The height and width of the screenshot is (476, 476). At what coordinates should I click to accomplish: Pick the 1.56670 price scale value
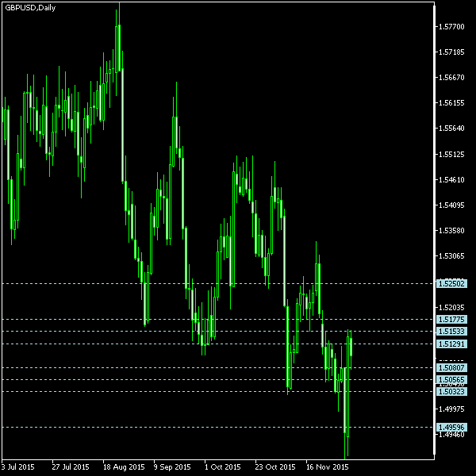tap(451, 78)
